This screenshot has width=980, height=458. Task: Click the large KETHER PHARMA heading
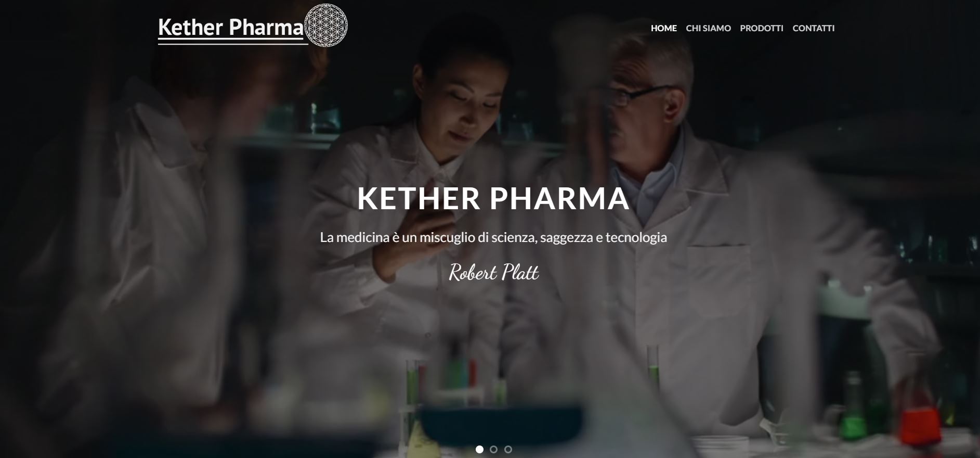tap(493, 198)
